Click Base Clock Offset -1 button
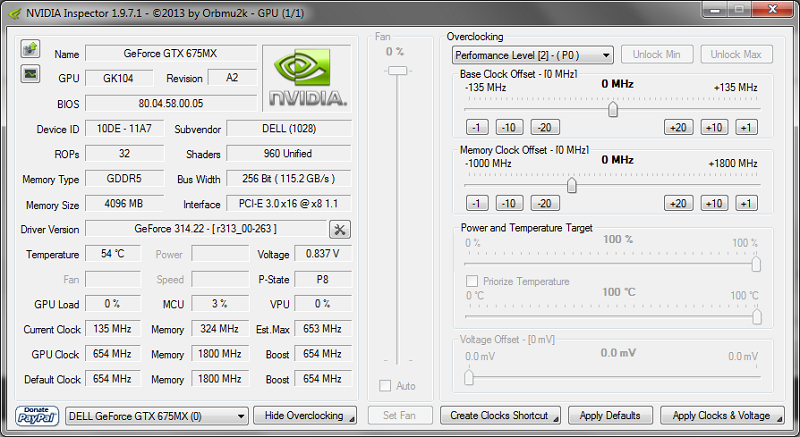 pos(477,127)
